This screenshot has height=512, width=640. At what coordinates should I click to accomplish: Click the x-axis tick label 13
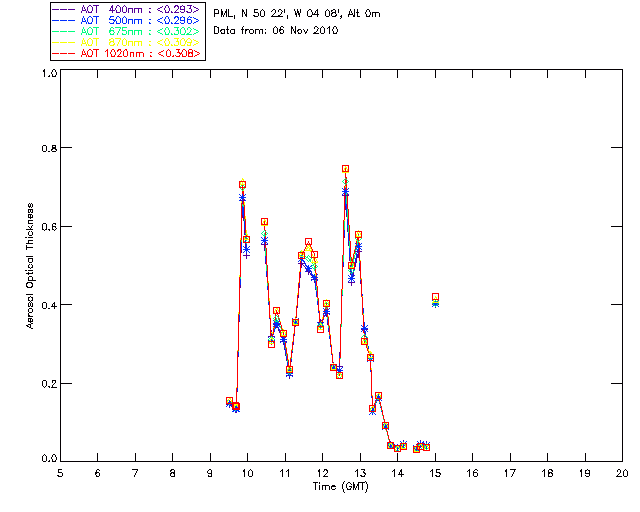point(360,473)
